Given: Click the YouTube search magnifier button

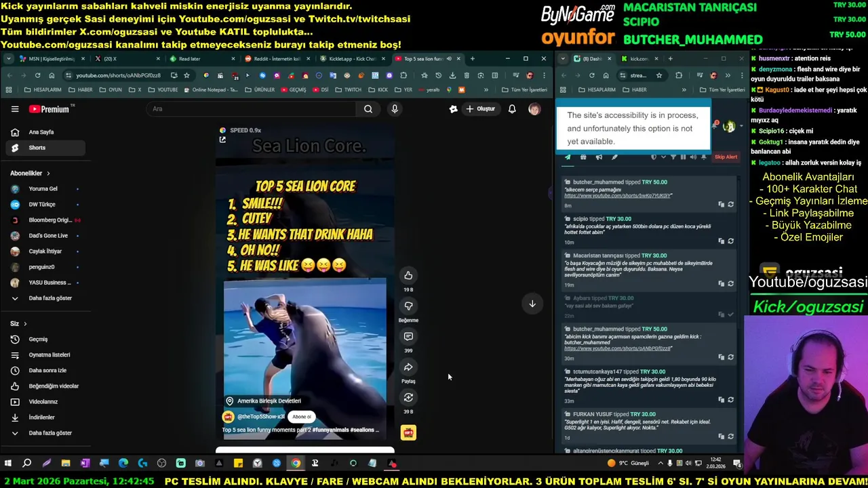Looking at the screenshot, I should pyautogui.click(x=368, y=108).
